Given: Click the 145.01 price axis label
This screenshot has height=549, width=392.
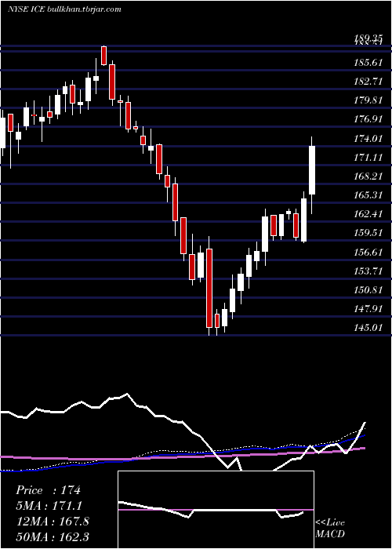Looking at the screenshot, I should [x=367, y=329].
